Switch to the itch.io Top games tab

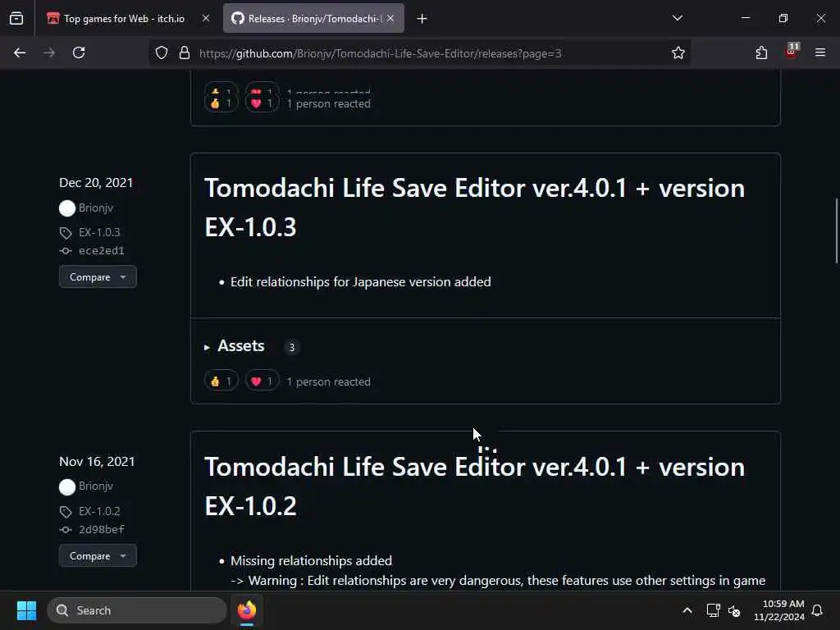[124, 19]
